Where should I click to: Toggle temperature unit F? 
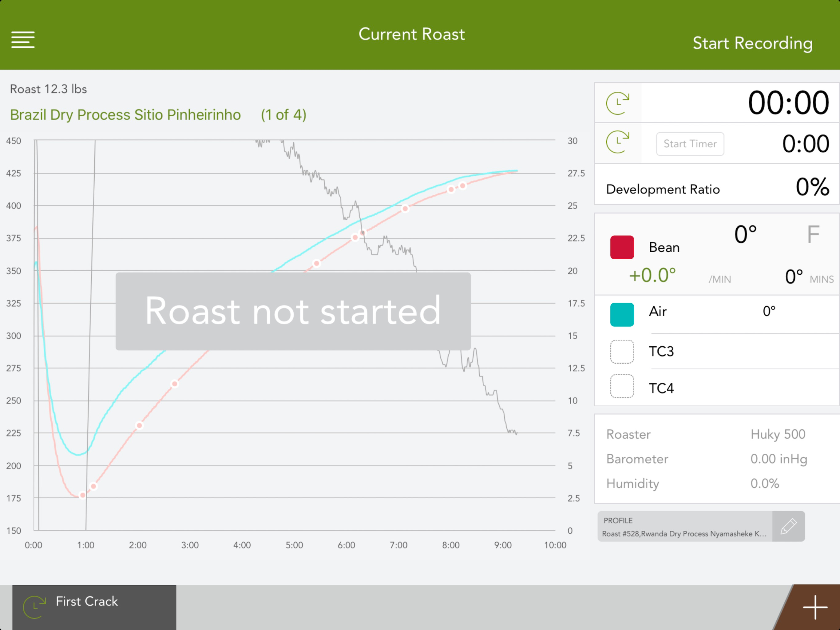[x=813, y=234]
